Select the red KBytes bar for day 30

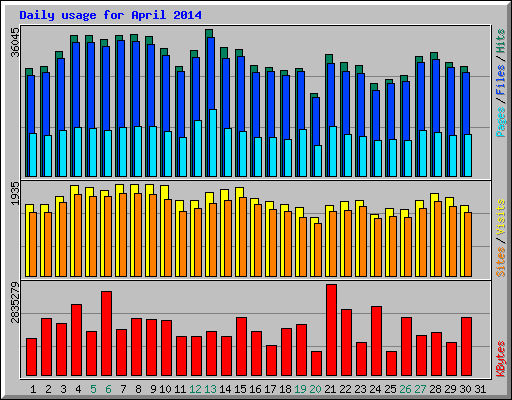(x=466, y=347)
